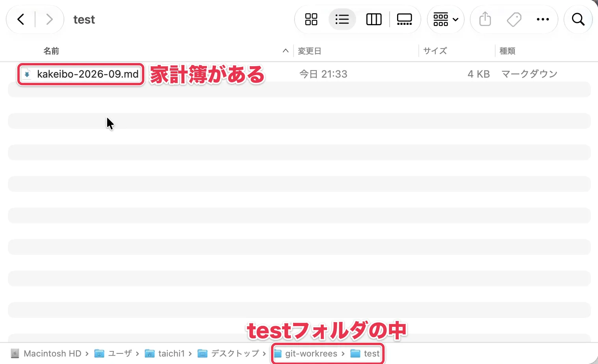Sort files by 名前 column
Viewport: 598px width, 364px height.
pyautogui.click(x=51, y=51)
